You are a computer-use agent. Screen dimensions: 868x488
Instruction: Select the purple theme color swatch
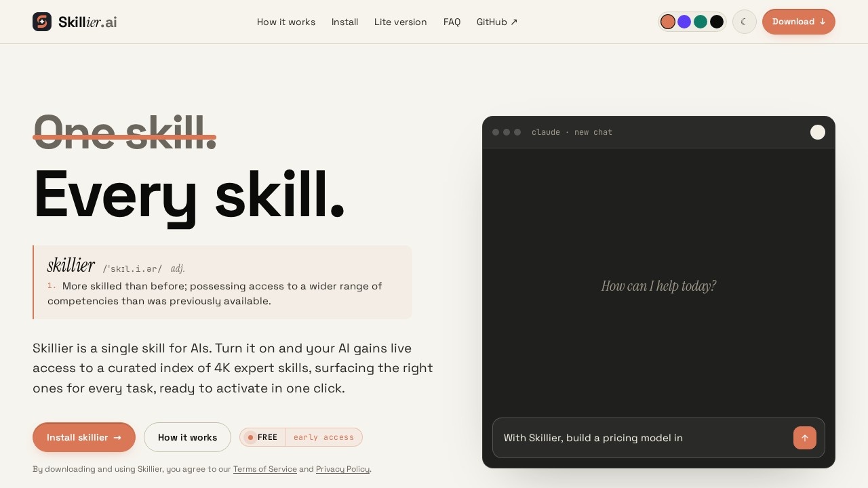[x=684, y=22]
